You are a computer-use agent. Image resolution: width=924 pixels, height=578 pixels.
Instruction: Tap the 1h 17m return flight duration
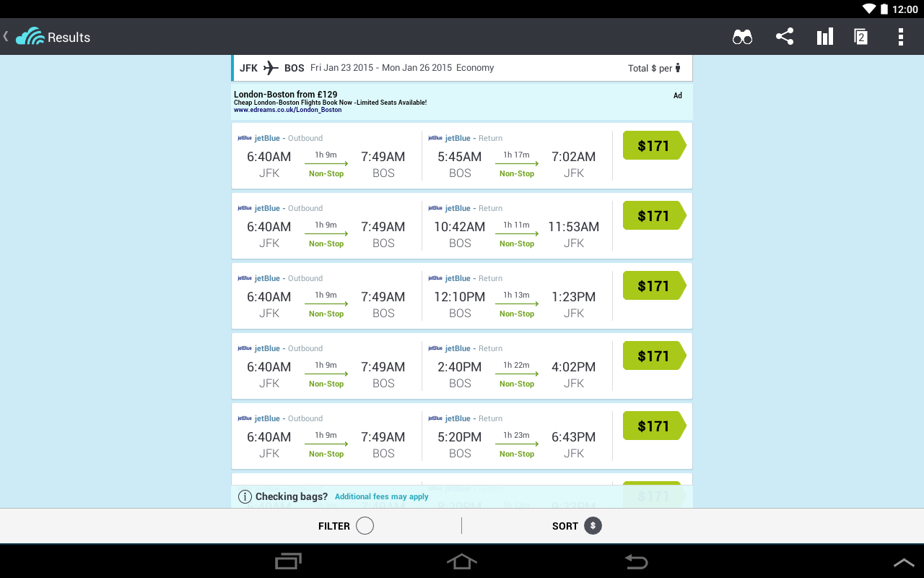517,155
